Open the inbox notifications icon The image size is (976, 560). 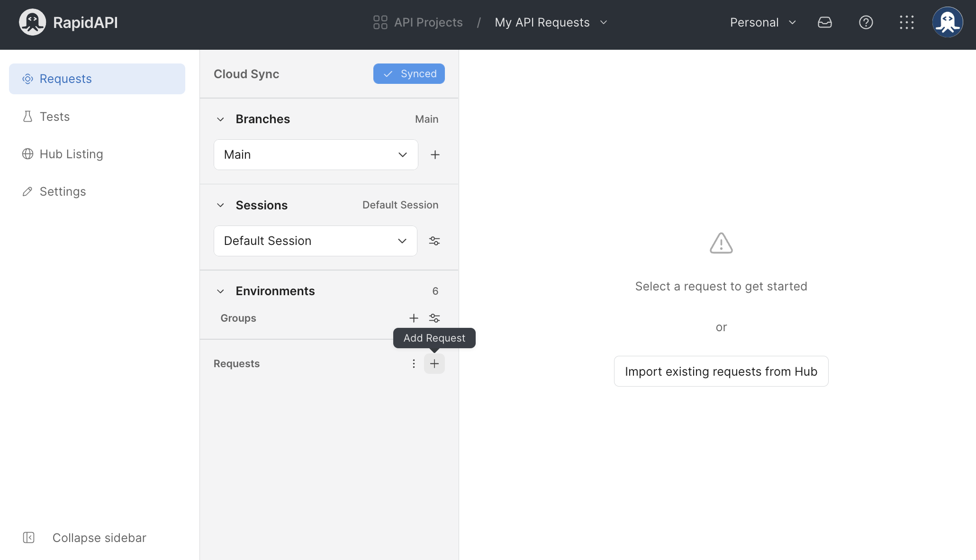point(825,22)
